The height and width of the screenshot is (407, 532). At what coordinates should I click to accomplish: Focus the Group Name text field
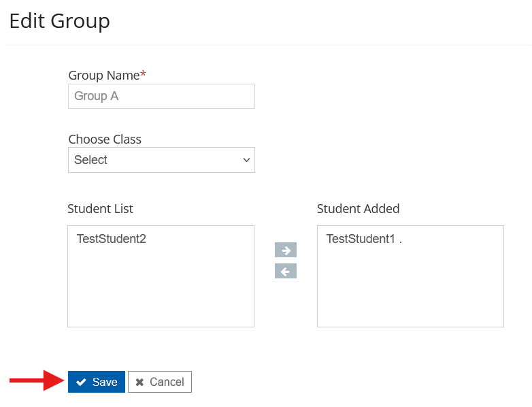point(161,96)
